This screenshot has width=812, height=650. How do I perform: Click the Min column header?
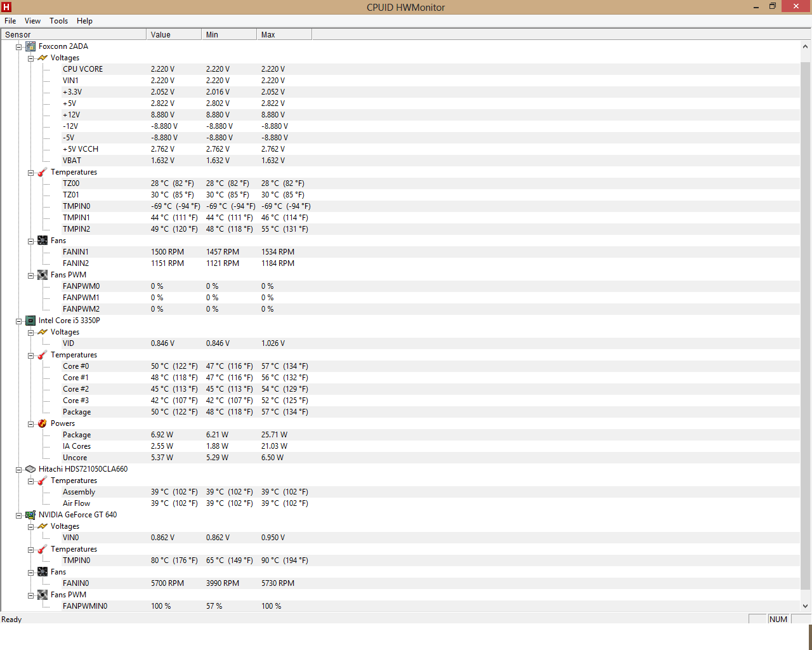pyautogui.click(x=229, y=34)
